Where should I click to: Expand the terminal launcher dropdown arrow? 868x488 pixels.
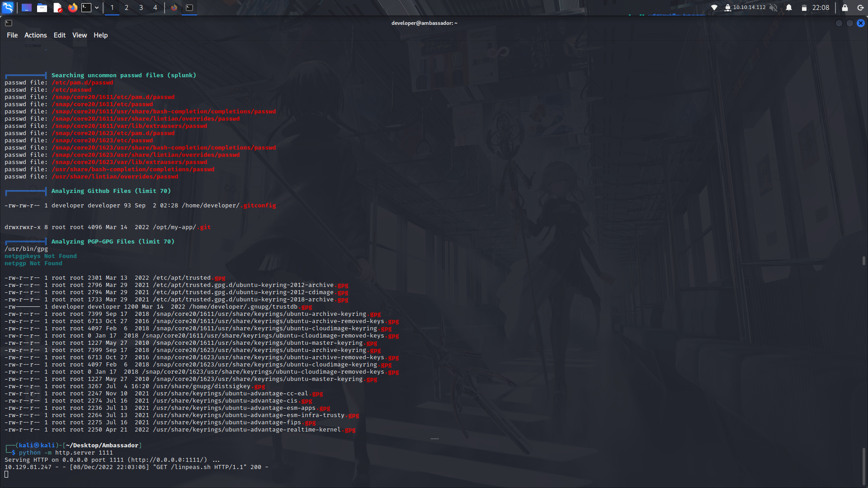point(96,8)
